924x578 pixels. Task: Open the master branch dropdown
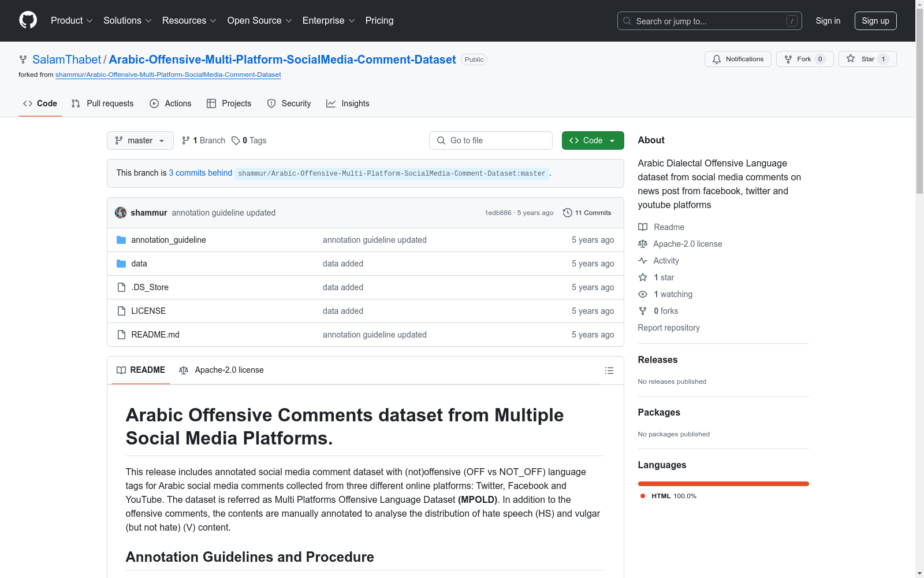(x=140, y=140)
